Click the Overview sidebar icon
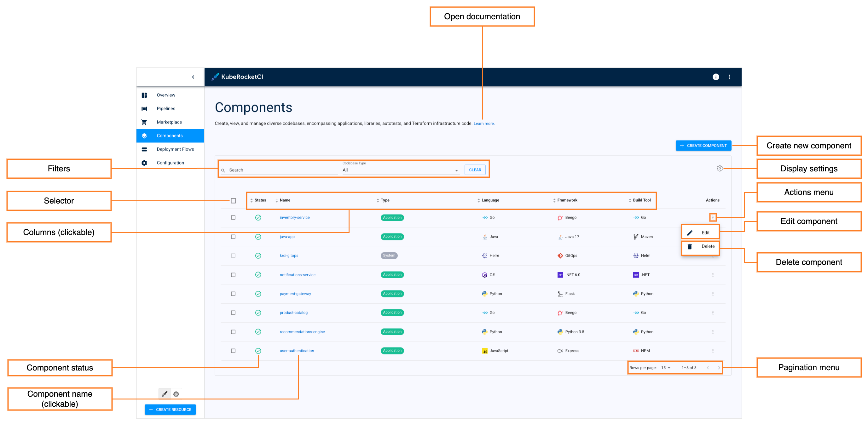Image resolution: width=868 pixels, height=425 pixels. (144, 95)
